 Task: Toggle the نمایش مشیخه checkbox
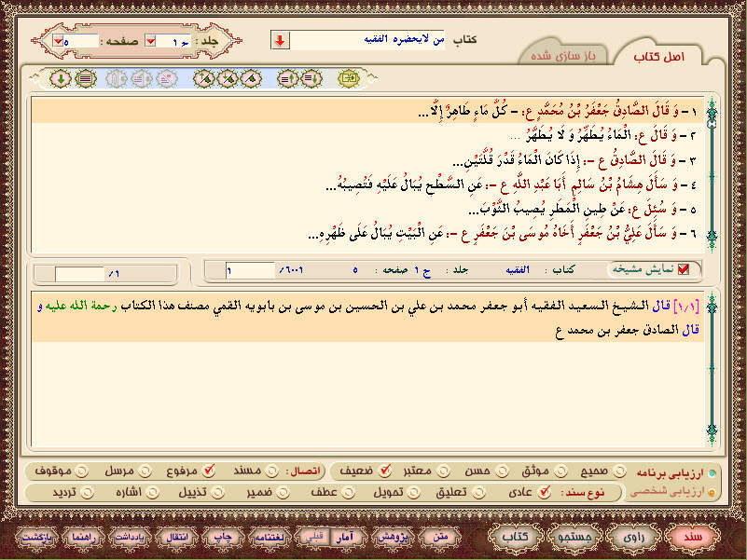click(684, 270)
